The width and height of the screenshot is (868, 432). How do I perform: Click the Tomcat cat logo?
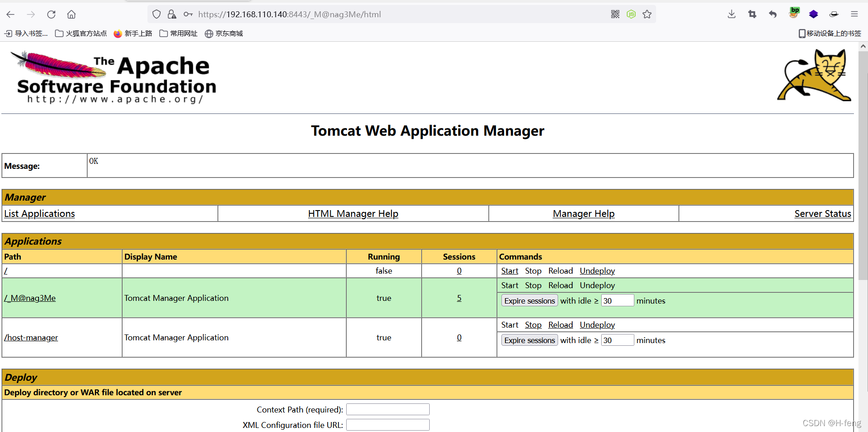click(814, 75)
